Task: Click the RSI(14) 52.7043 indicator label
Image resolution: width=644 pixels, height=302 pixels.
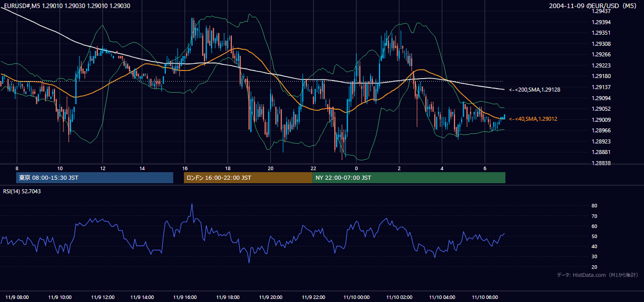Action: tap(22, 191)
